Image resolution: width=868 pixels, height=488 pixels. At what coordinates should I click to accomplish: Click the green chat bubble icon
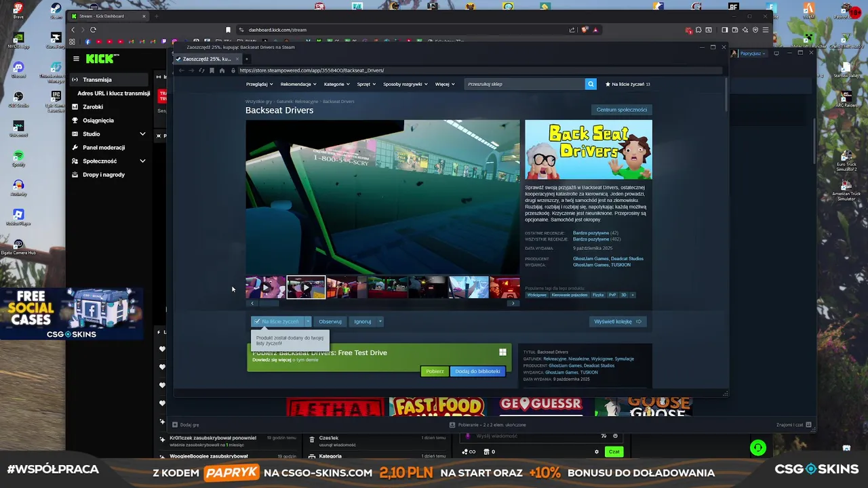click(x=758, y=448)
